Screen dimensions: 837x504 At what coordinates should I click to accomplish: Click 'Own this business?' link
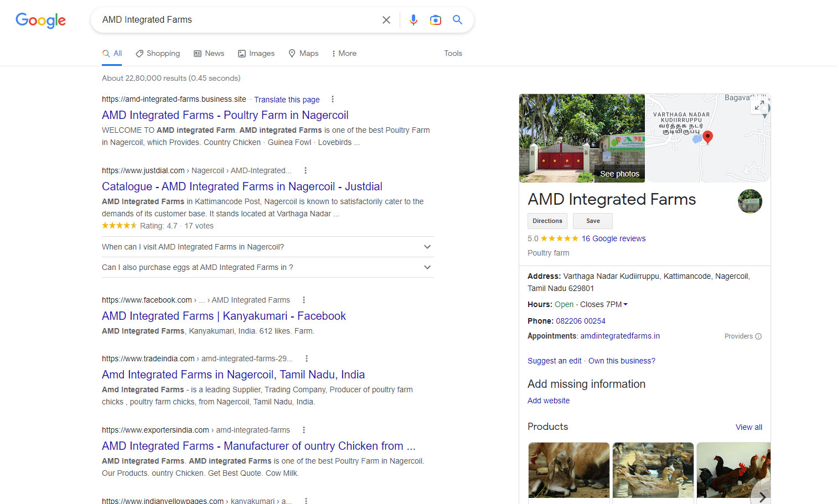point(622,361)
